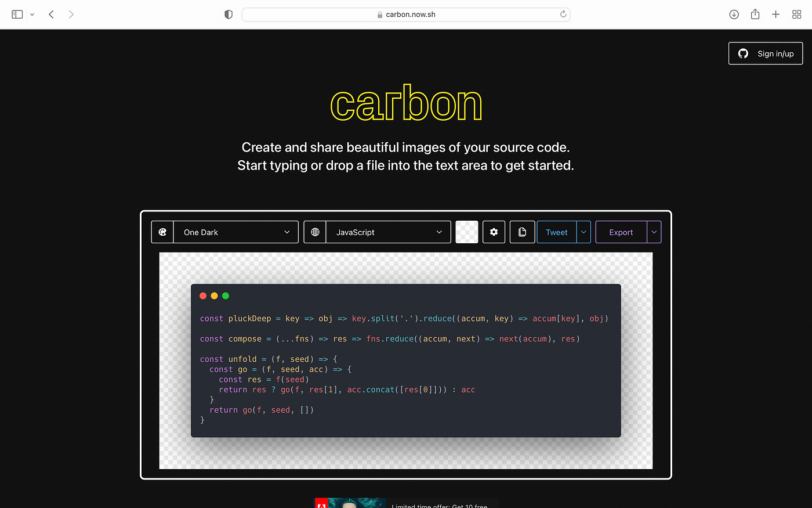Click the 'Create and share beautiful images' text

point(406,147)
